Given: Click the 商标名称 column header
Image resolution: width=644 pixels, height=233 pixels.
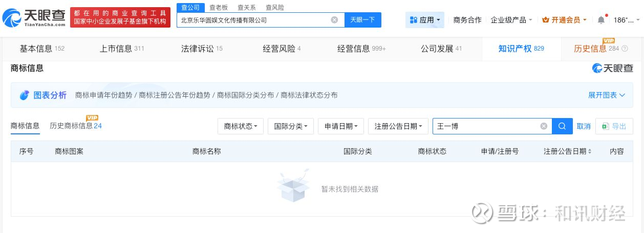Looking at the screenshot, I should pyautogui.click(x=207, y=151).
